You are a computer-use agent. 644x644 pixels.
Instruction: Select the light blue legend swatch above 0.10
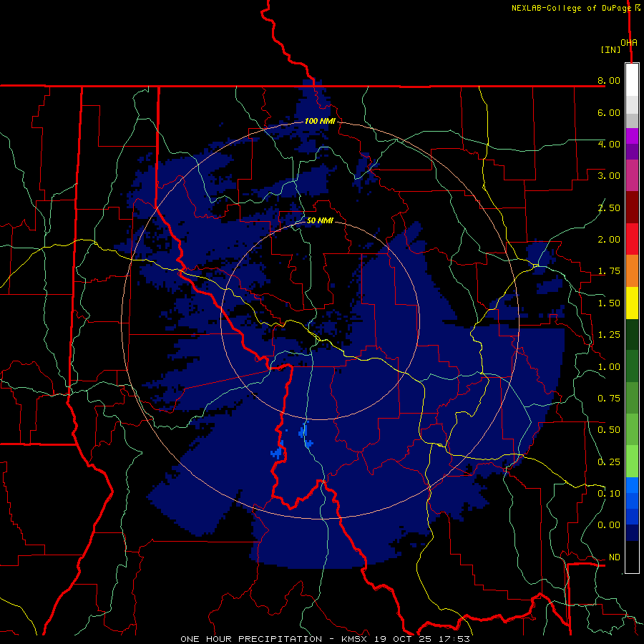tap(632, 485)
